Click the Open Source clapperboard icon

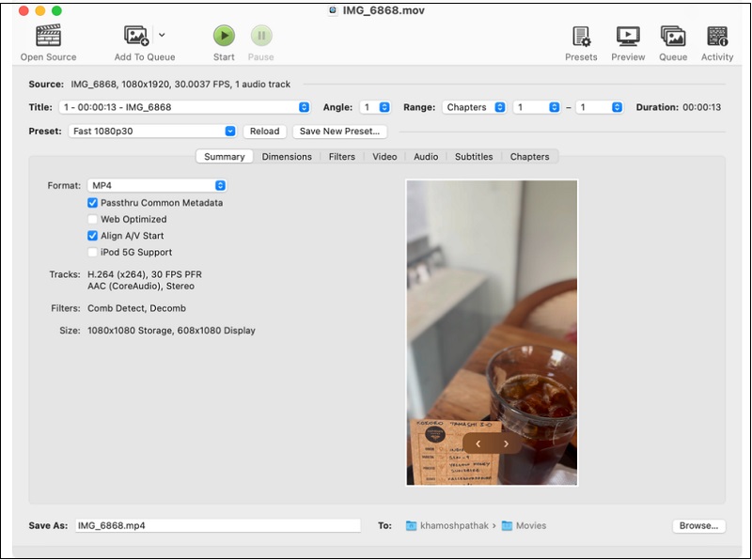click(x=48, y=37)
